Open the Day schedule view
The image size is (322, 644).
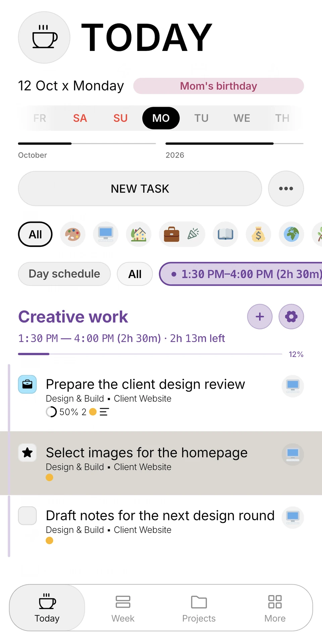[64, 274]
